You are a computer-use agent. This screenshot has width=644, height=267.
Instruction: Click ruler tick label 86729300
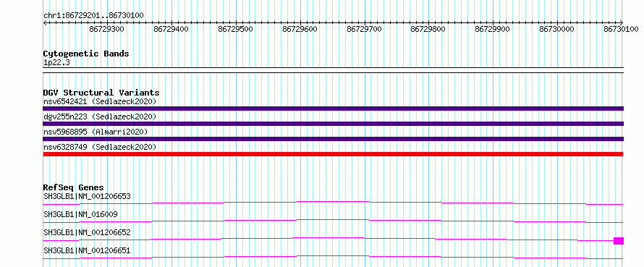tap(107, 29)
